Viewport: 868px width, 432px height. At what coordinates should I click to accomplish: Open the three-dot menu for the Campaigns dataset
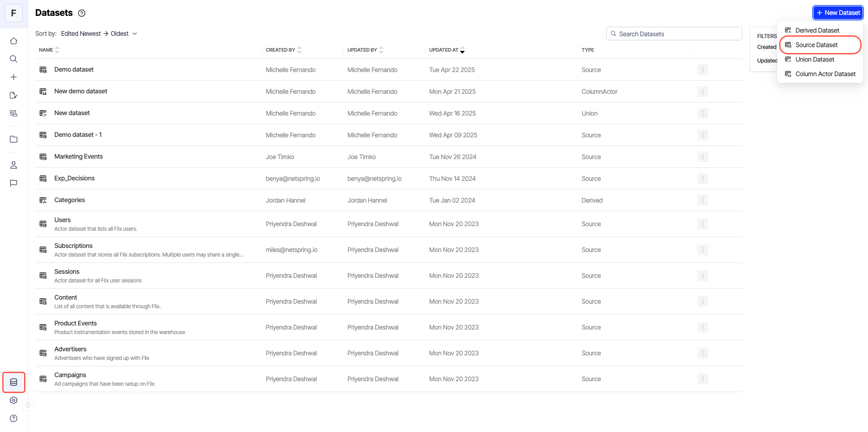tap(702, 379)
